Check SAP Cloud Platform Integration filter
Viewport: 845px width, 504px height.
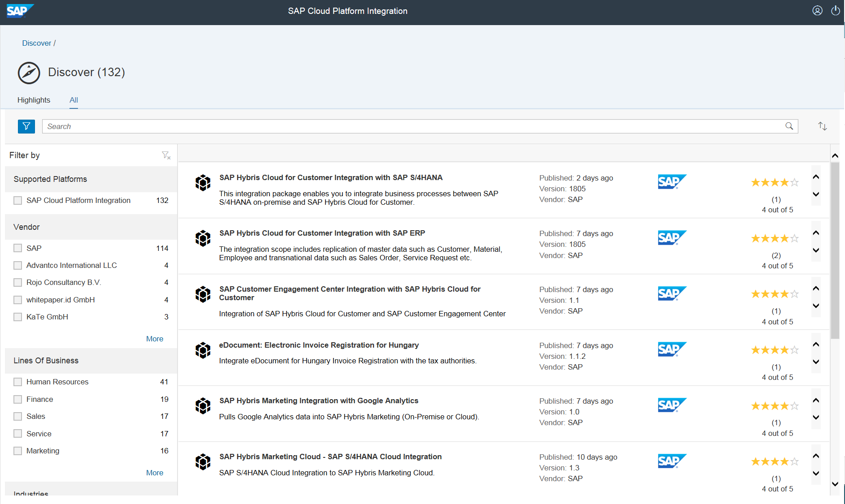tap(18, 201)
